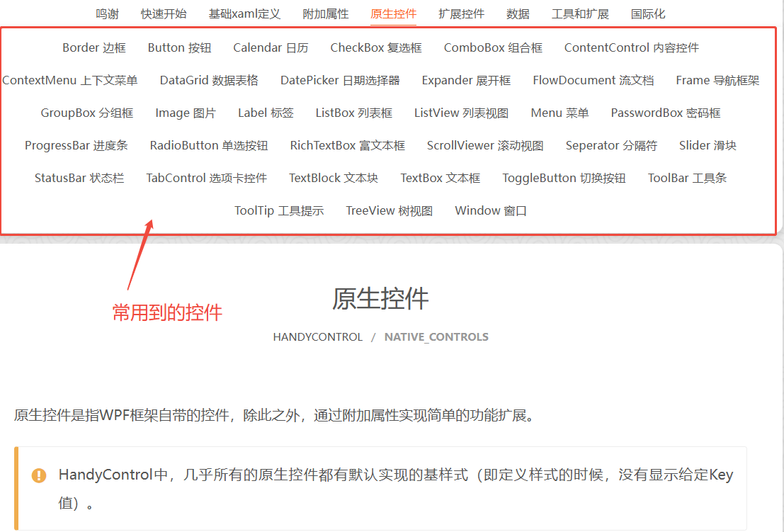This screenshot has width=784, height=532.
Task: Open the 基础xaml定义 nav item
Action: (x=244, y=14)
